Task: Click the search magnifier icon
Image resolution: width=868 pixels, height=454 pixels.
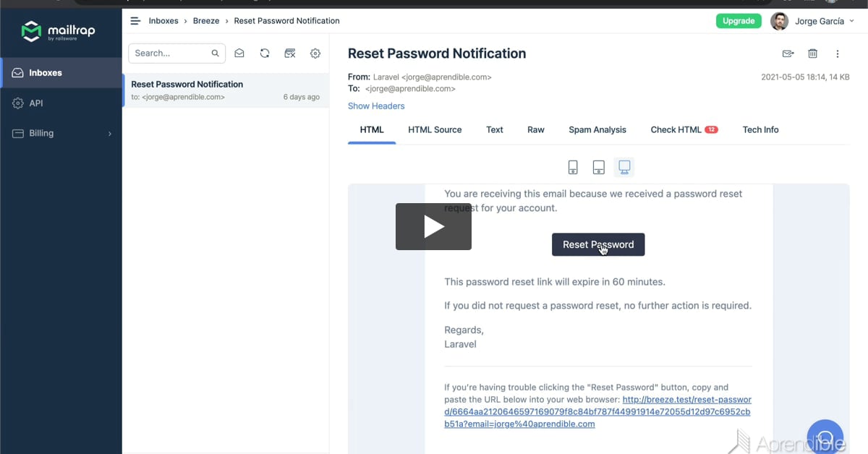Action: [x=215, y=53]
